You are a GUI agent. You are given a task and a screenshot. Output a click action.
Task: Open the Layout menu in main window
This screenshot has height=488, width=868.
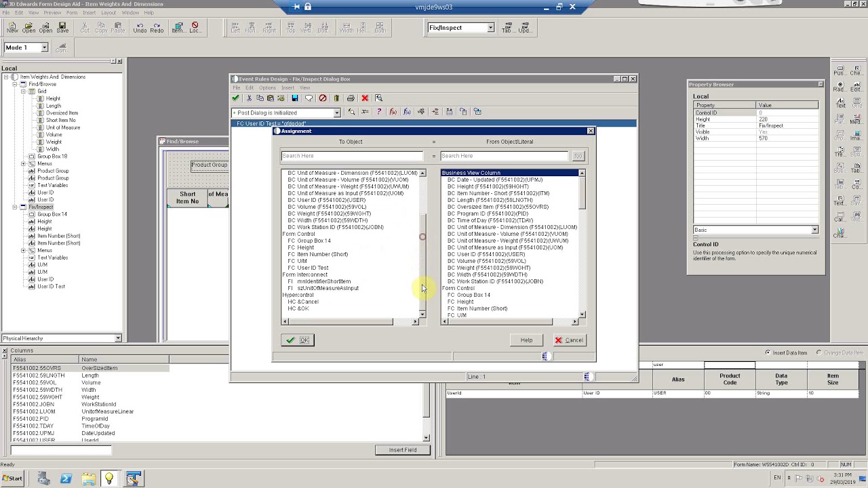(x=108, y=13)
